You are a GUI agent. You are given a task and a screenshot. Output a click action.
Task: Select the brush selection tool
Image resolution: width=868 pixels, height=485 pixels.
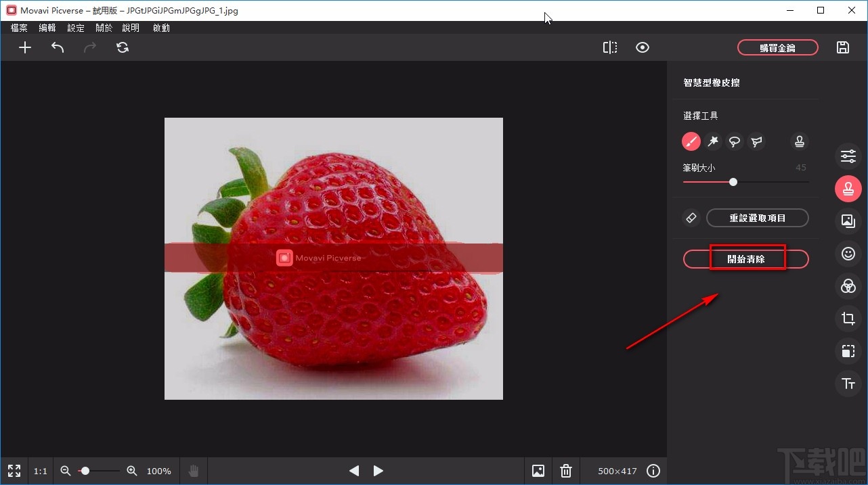[691, 141]
